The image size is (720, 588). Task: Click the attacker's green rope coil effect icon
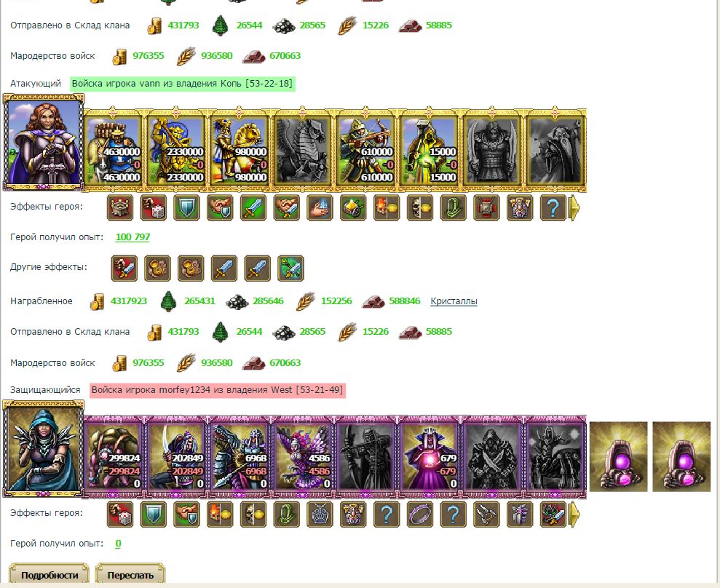point(454,208)
